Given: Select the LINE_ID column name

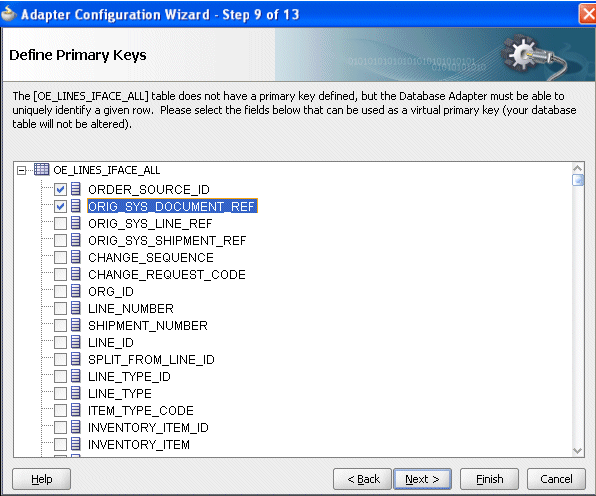Looking at the screenshot, I should click(x=111, y=342).
